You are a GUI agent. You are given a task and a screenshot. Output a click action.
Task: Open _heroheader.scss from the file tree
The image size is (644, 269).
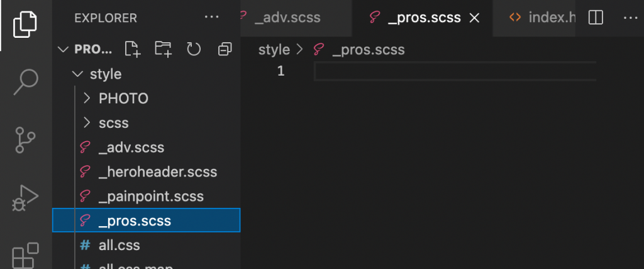click(x=157, y=172)
